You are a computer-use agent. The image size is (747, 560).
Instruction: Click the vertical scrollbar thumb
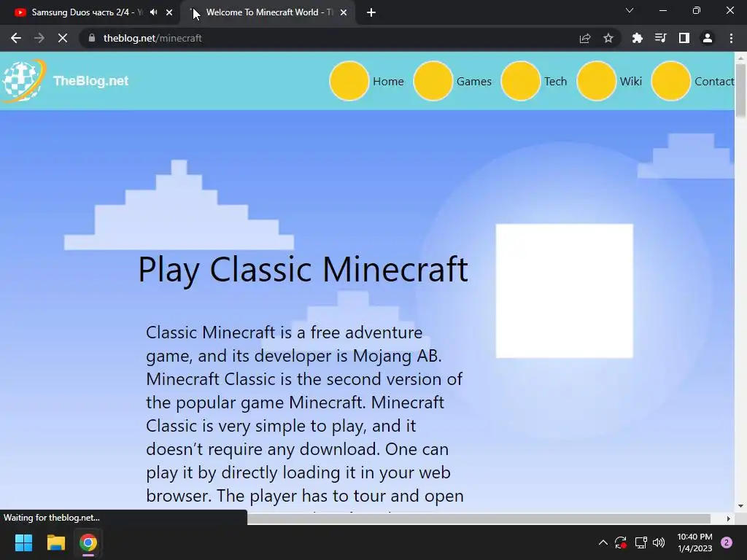(x=740, y=90)
